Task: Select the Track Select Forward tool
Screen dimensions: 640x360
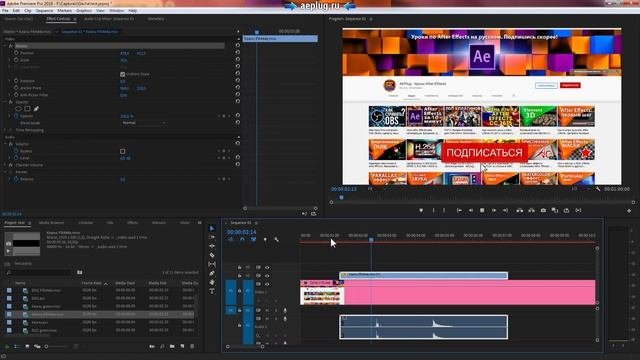Action: coord(212,237)
